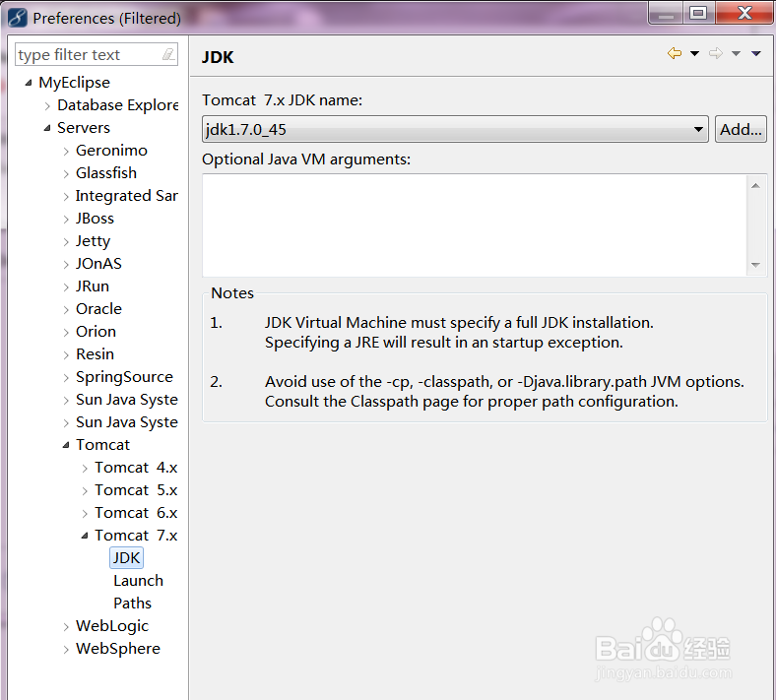The width and height of the screenshot is (776, 700).
Task: Expand the SpringSource server node
Action: pos(66,378)
